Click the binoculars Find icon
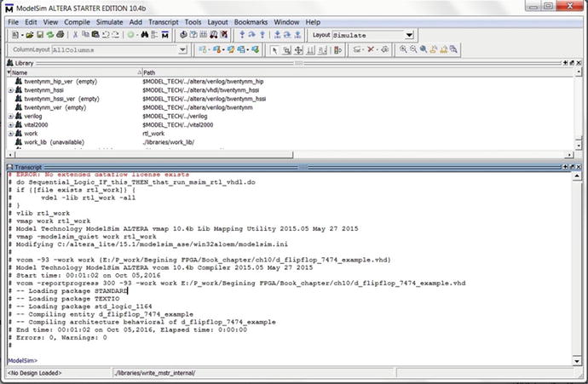The height and width of the screenshot is (384, 588). pyautogui.click(x=144, y=35)
